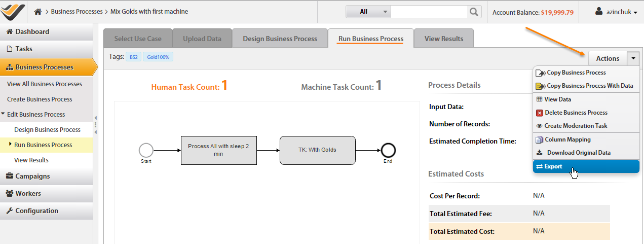The height and width of the screenshot is (244, 644).
Task: Click the account balance $19,999.79
Action: point(556,12)
